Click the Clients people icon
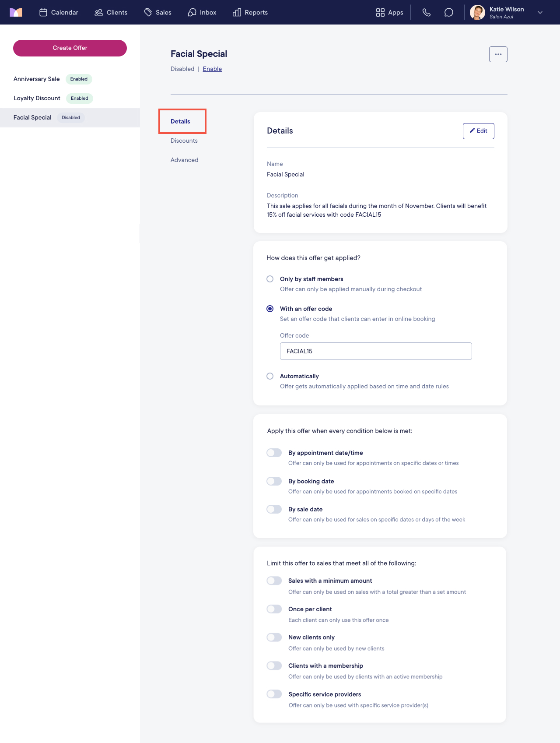Screen dimensions: 560x743 point(98,12)
